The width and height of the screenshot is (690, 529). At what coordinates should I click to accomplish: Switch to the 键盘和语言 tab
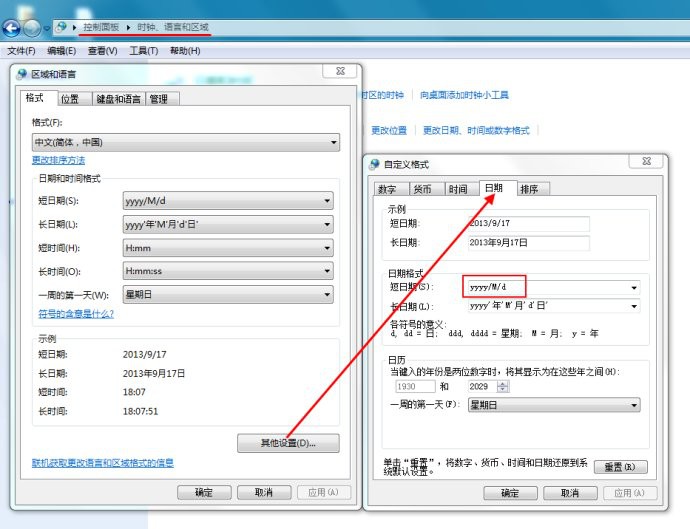(118, 99)
